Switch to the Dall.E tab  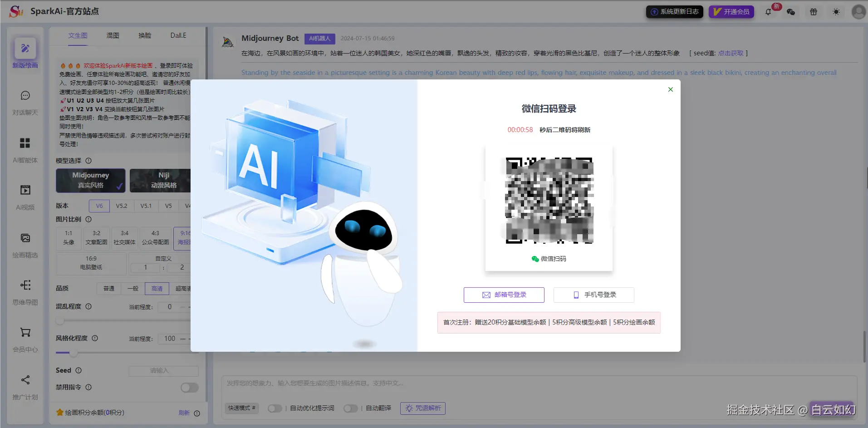pyautogui.click(x=178, y=35)
